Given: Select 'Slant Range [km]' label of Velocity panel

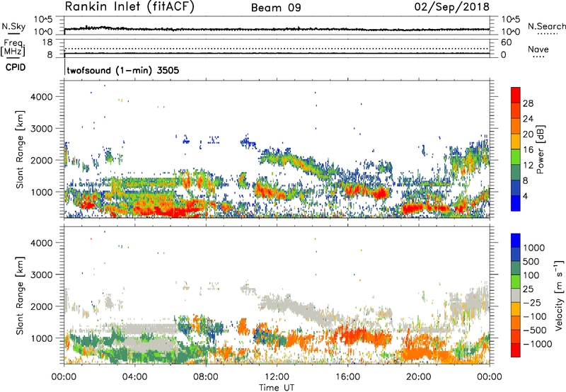Looking at the screenshot, I should click(x=19, y=295).
